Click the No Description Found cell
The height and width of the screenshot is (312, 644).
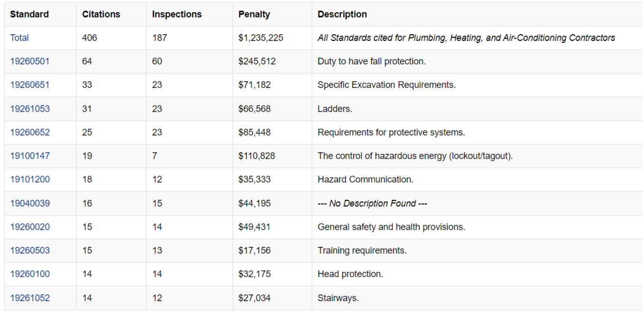(x=372, y=203)
